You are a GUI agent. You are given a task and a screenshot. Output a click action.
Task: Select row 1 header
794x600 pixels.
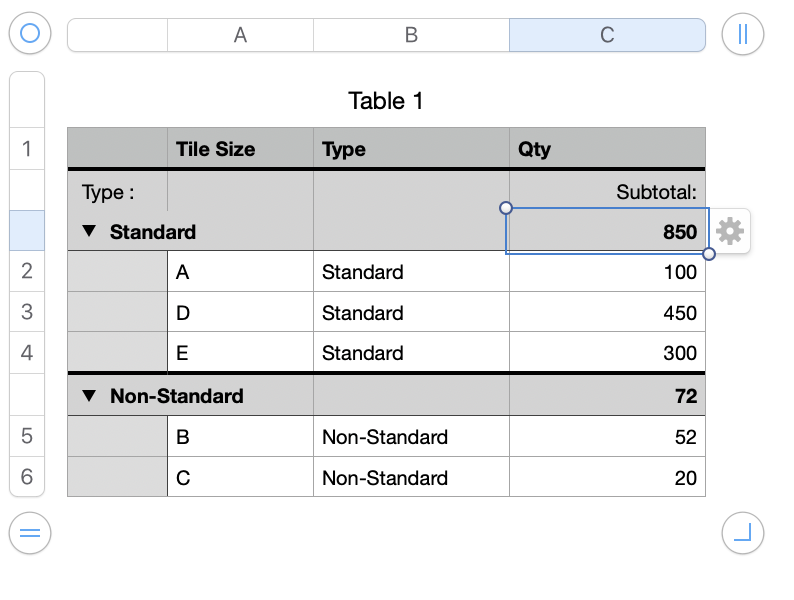27,149
